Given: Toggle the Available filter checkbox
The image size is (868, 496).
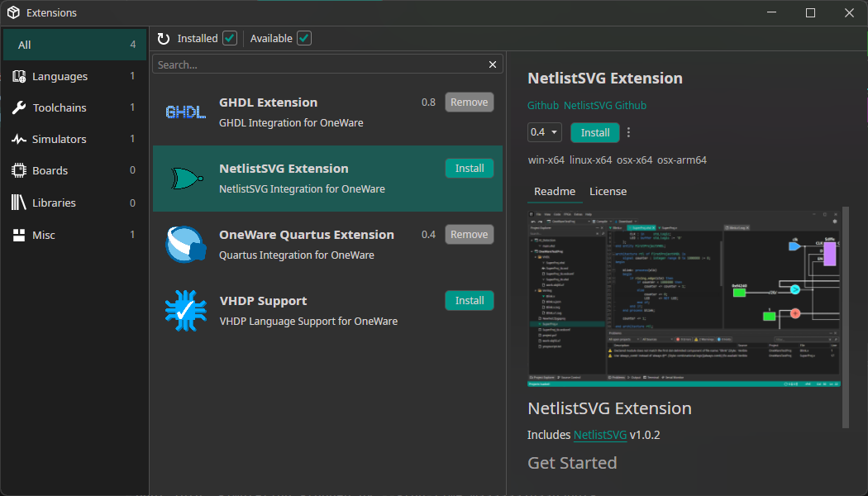Looking at the screenshot, I should pyautogui.click(x=304, y=39).
